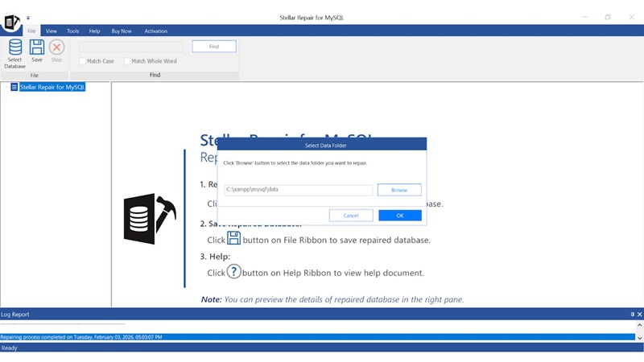Open the quick access toolbar dropdown arrow

[x=28, y=18]
